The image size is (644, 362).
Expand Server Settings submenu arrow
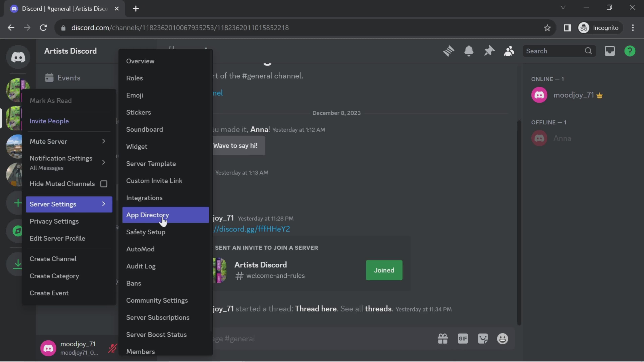tap(103, 204)
